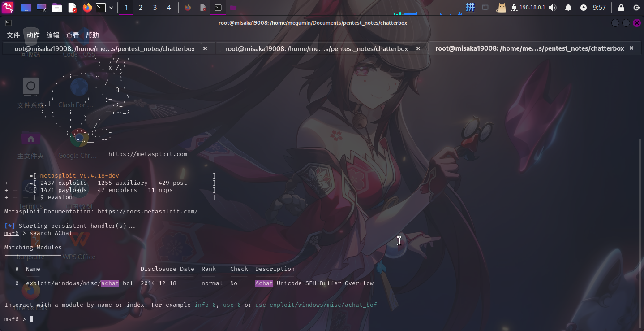
Task: Maximize the terminal window
Action: (626, 23)
